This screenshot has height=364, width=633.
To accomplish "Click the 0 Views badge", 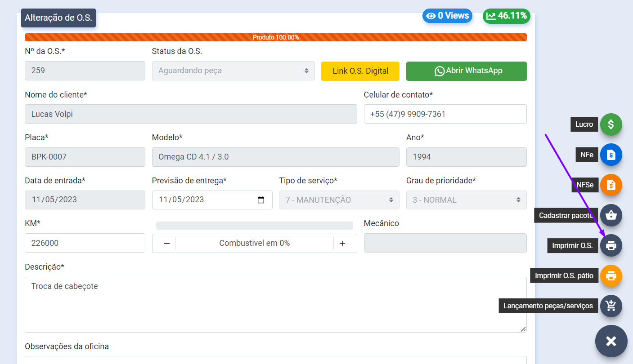I will (x=447, y=16).
